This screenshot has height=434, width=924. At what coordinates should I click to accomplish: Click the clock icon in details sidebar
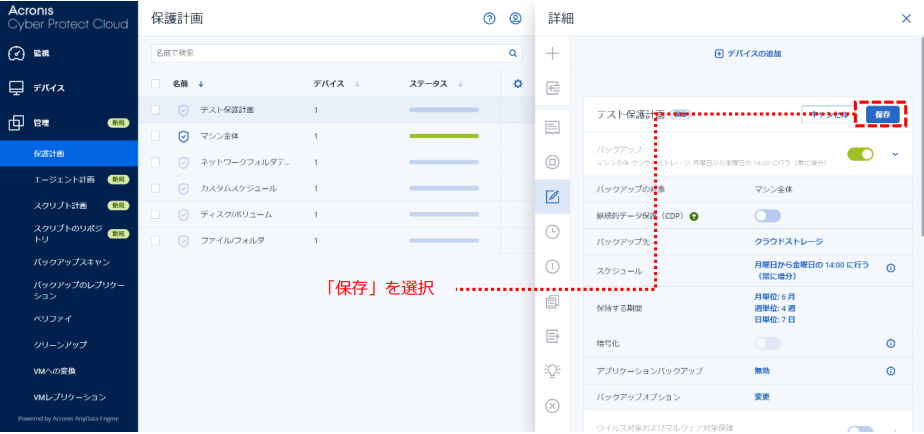(x=552, y=231)
